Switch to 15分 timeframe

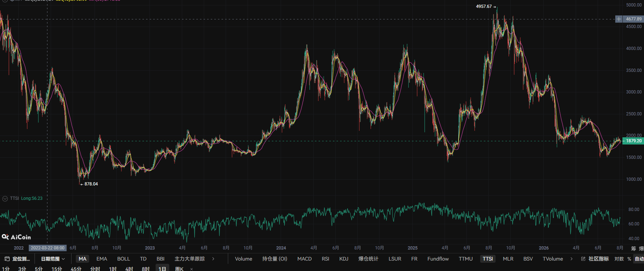tap(57, 268)
